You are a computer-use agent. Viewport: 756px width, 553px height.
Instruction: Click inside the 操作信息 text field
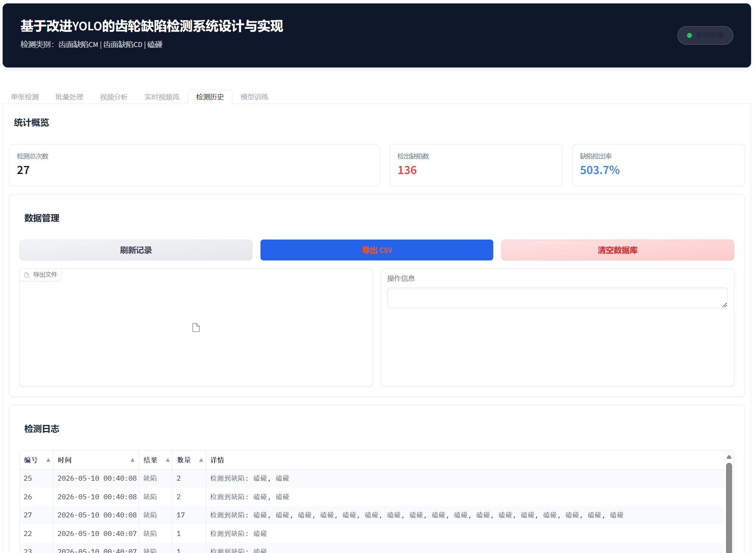coord(557,298)
